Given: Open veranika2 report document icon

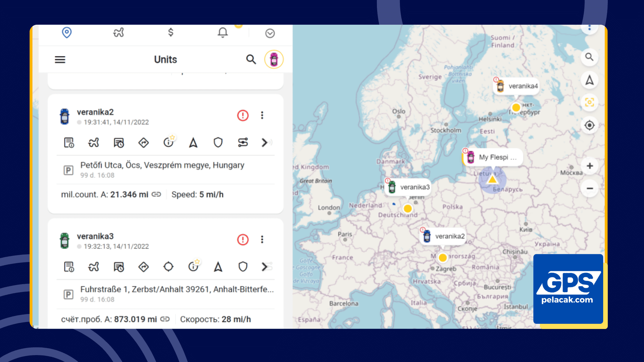Looking at the screenshot, I should (69, 143).
